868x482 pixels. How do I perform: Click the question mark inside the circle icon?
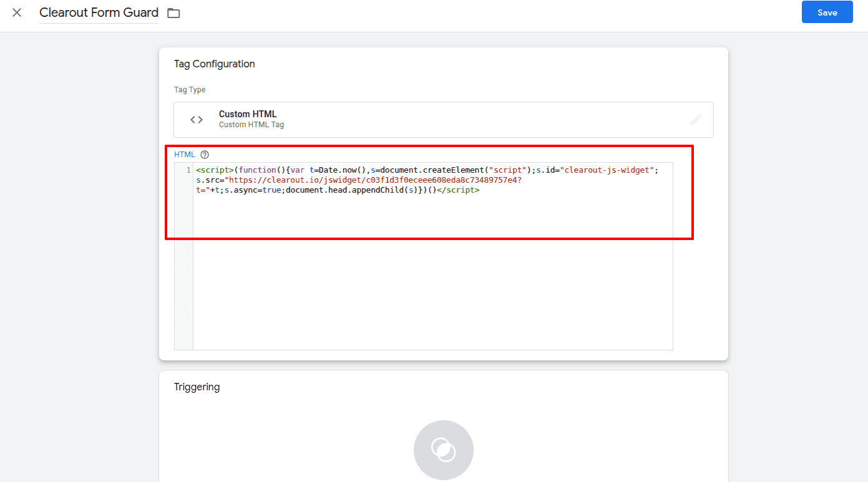205,154
